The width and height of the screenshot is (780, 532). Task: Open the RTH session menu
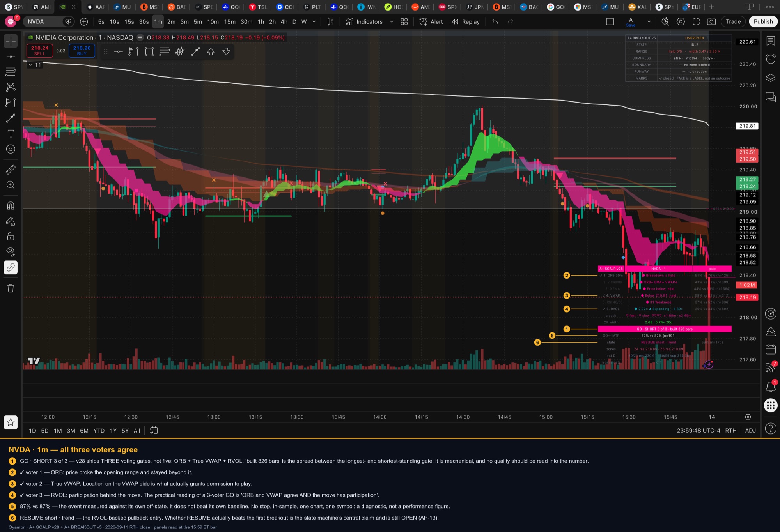coord(731,431)
